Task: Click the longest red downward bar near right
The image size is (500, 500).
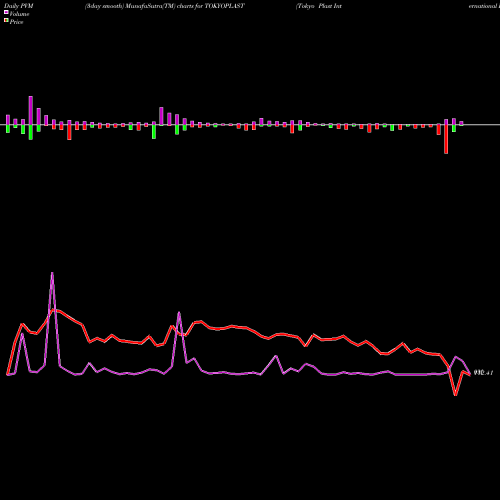Action: (x=446, y=139)
